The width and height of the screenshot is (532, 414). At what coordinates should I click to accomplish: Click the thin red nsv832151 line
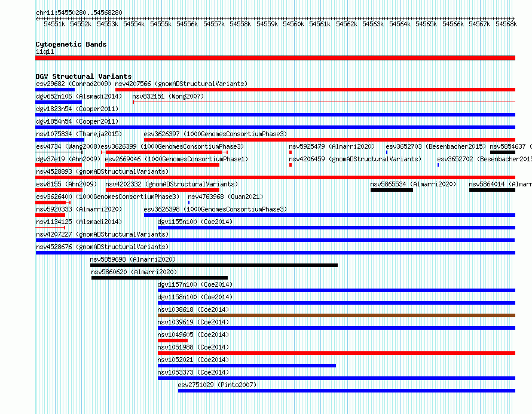point(324,102)
